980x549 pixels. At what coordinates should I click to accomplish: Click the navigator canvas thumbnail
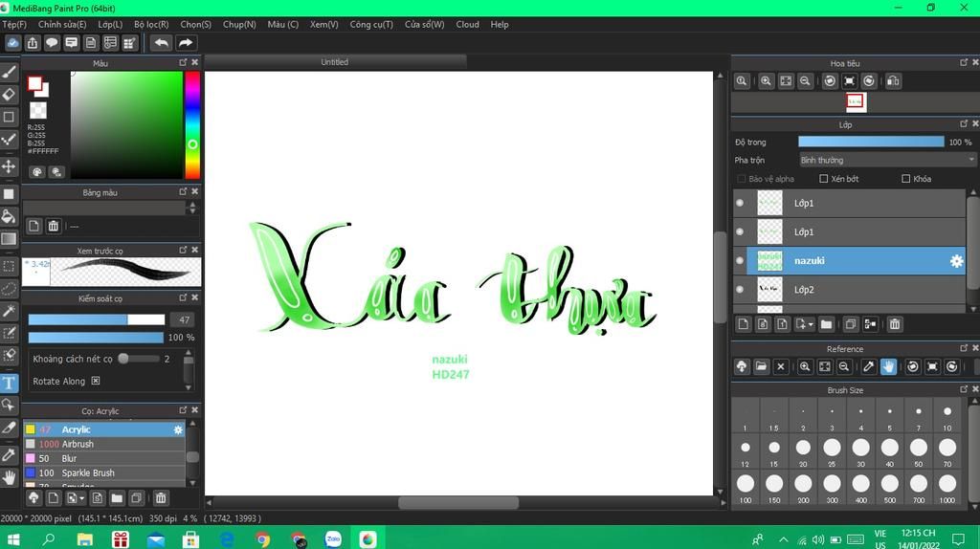coord(856,101)
